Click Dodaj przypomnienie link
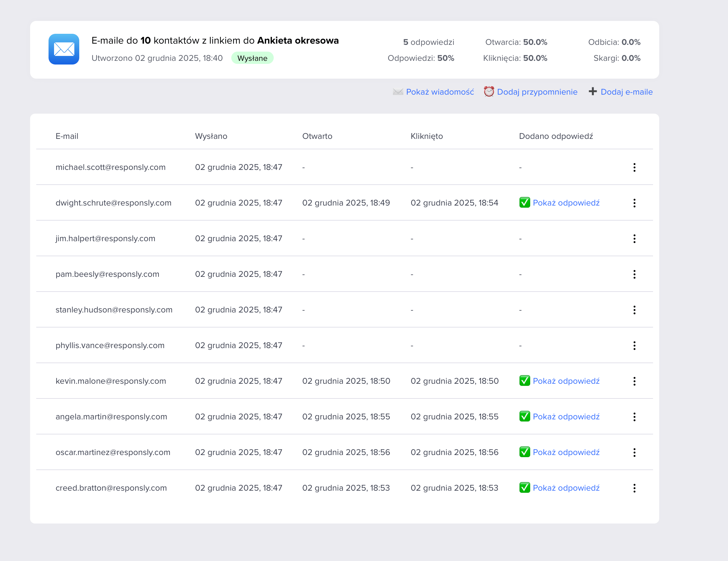 (x=537, y=92)
